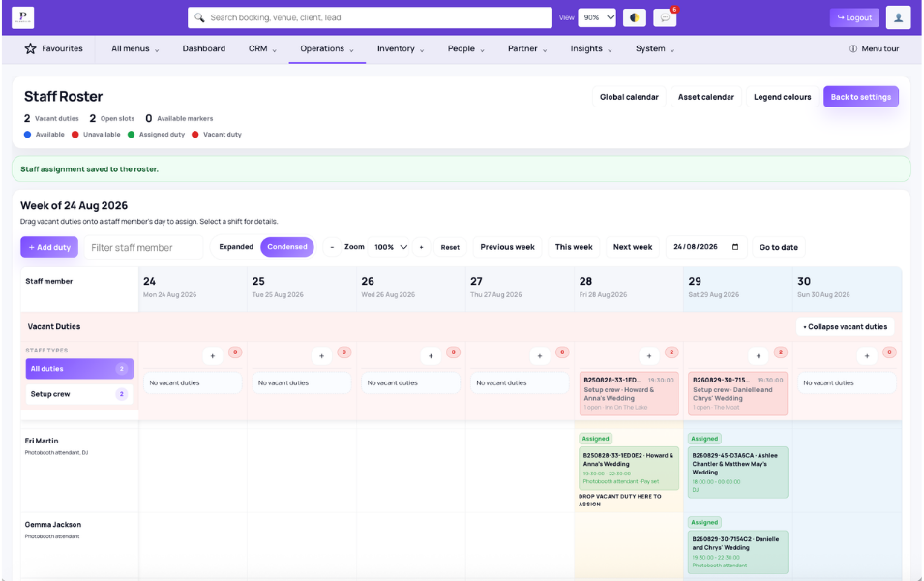This screenshot has width=924, height=581.
Task: Reset the roster zoom
Action: point(450,247)
